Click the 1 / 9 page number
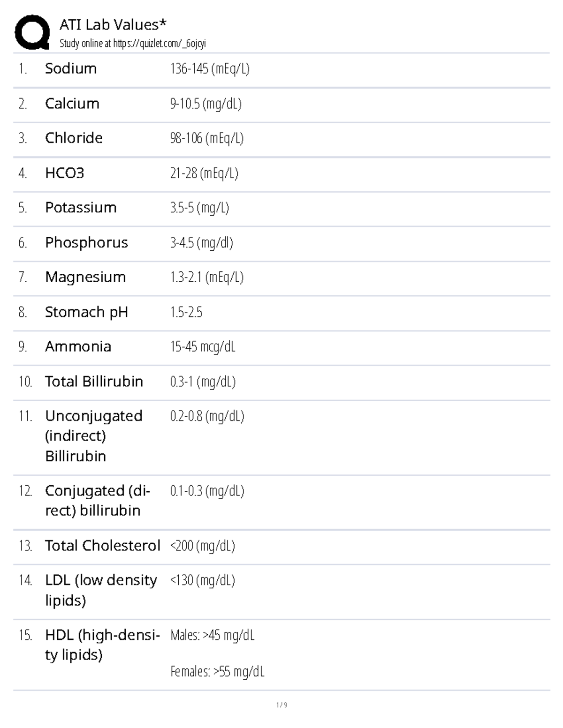563x728 pixels. pyautogui.click(x=281, y=705)
